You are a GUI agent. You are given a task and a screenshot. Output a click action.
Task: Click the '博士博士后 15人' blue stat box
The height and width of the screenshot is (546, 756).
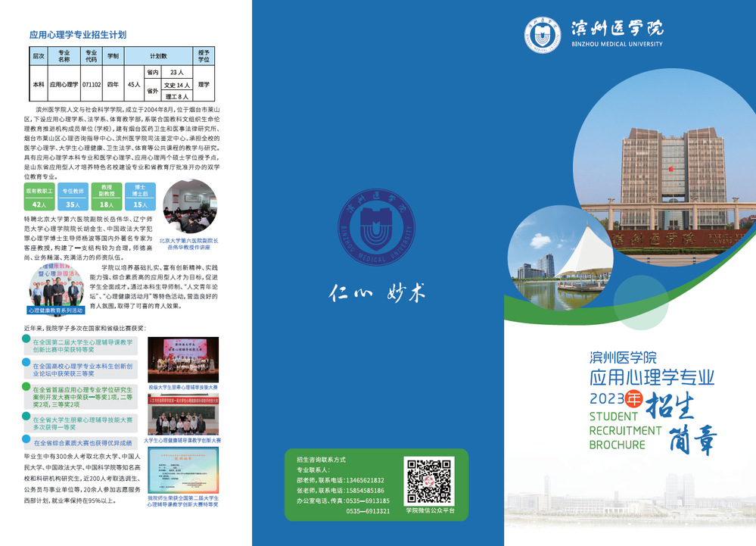(140, 197)
